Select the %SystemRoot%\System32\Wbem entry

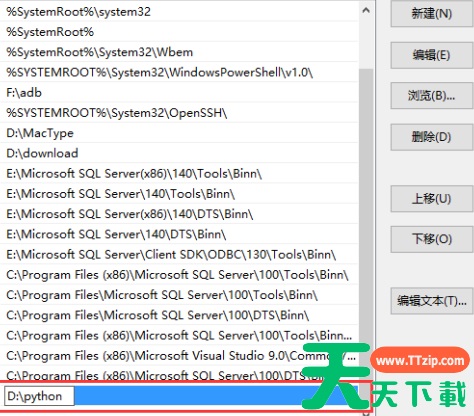point(179,52)
